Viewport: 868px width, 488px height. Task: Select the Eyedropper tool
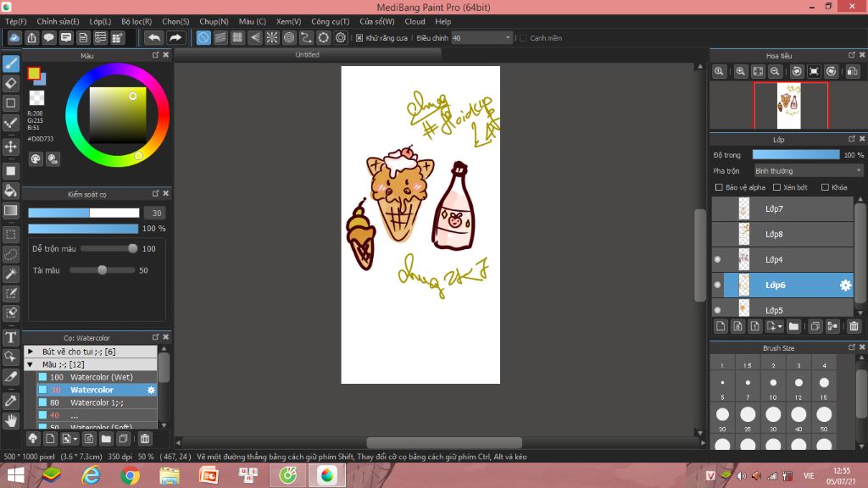(x=11, y=401)
